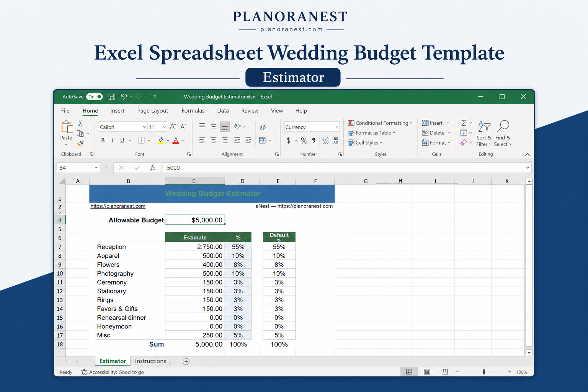Toggle align left button

202,140
